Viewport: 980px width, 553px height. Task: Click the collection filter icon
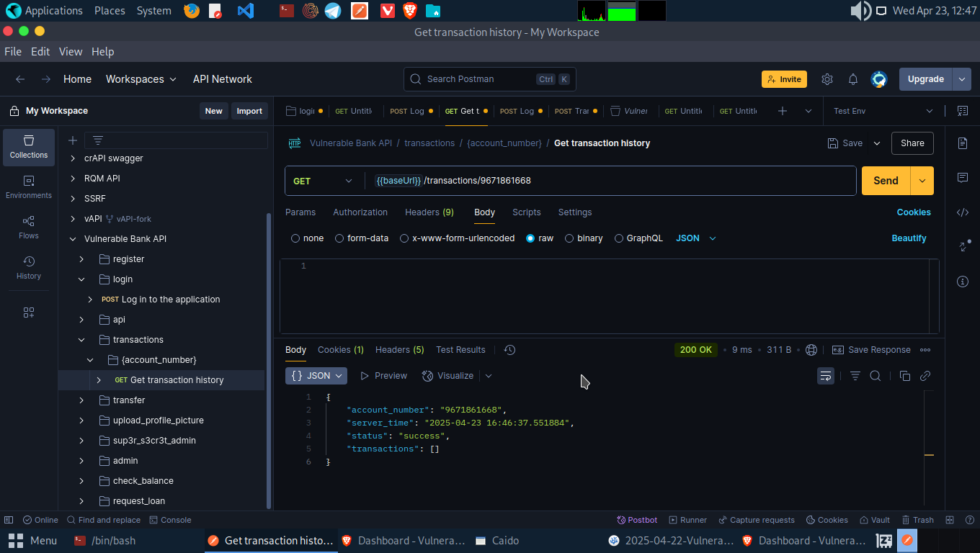point(98,140)
